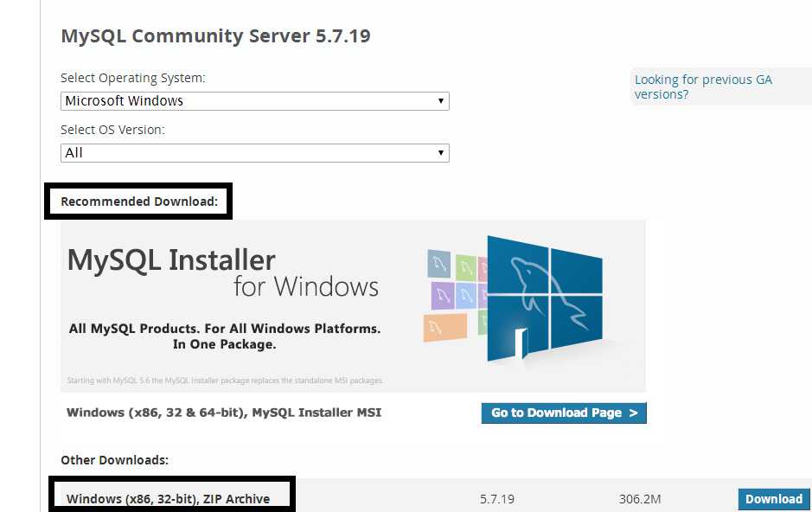Open the Select Operating System dropdown
The image size is (812, 512).
[x=255, y=101]
